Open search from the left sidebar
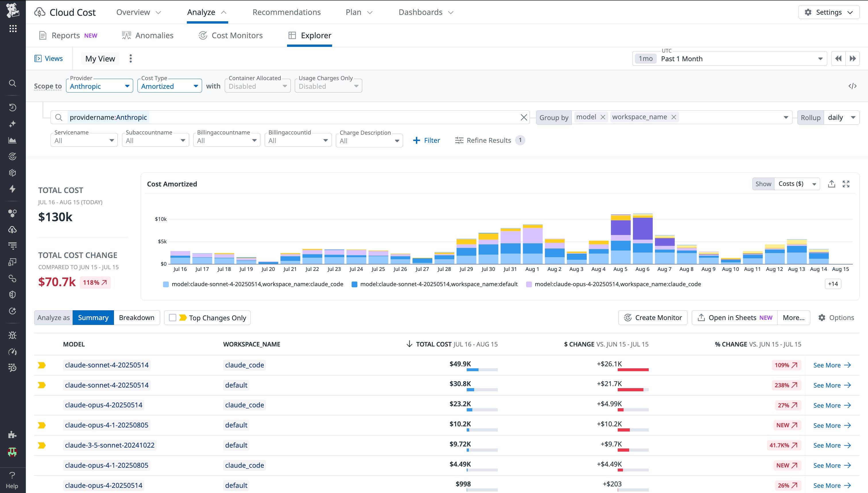The width and height of the screenshot is (868, 493). tap(13, 83)
